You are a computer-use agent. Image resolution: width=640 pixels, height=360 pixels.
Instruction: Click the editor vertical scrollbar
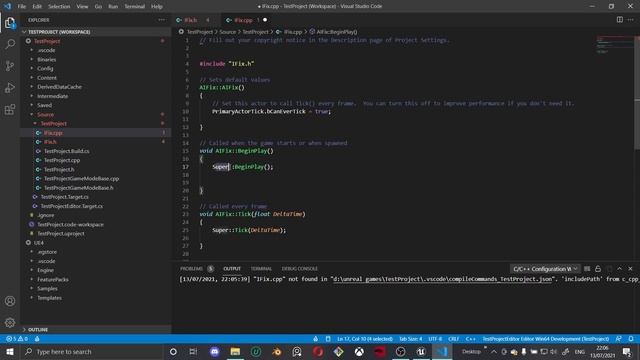[637, 93]
